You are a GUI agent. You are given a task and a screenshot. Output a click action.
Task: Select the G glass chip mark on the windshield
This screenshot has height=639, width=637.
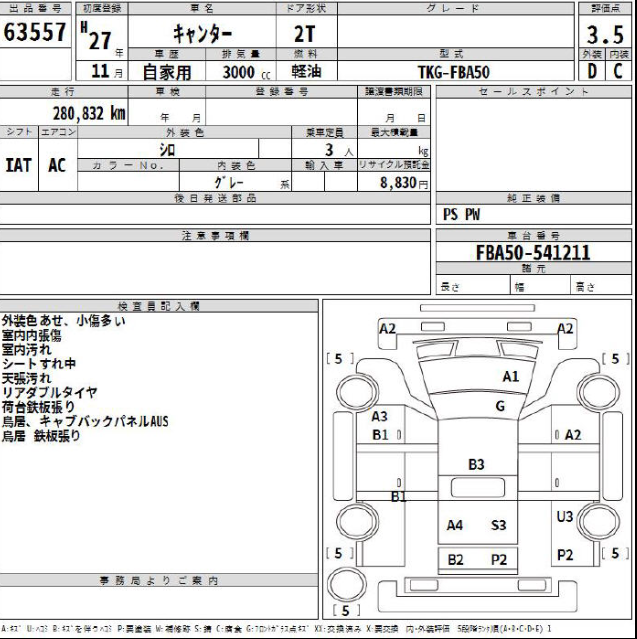(x=499, y=406)
